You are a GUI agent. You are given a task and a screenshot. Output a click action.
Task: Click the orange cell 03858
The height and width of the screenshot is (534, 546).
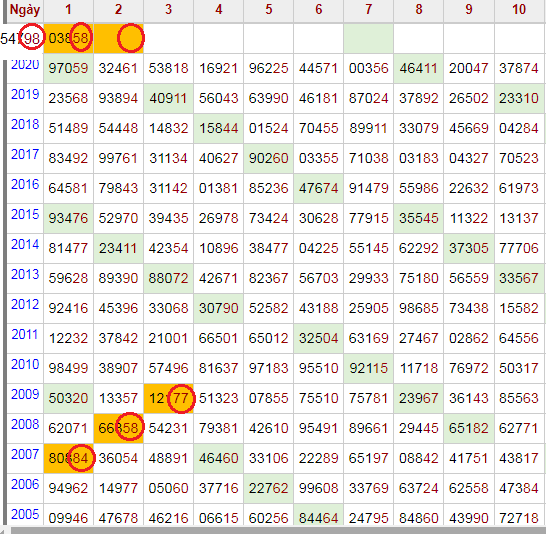click(x=68, y=38)
